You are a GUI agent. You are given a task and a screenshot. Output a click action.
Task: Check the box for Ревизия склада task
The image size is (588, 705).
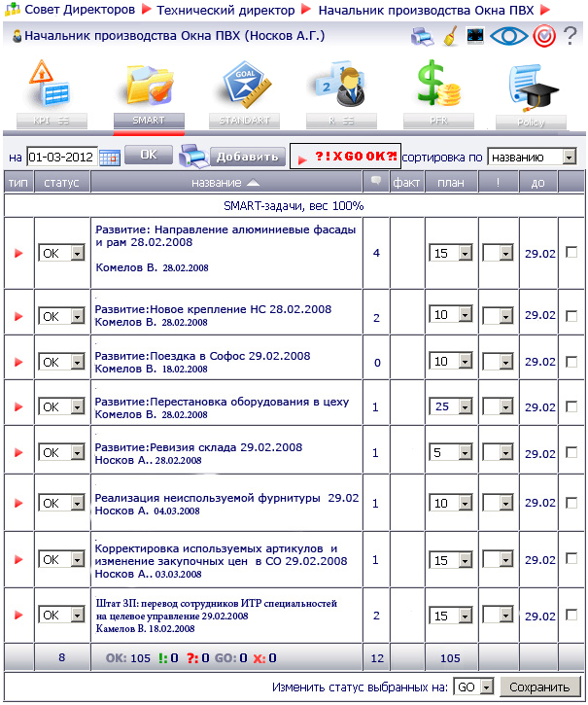click(x=571, y=452)
